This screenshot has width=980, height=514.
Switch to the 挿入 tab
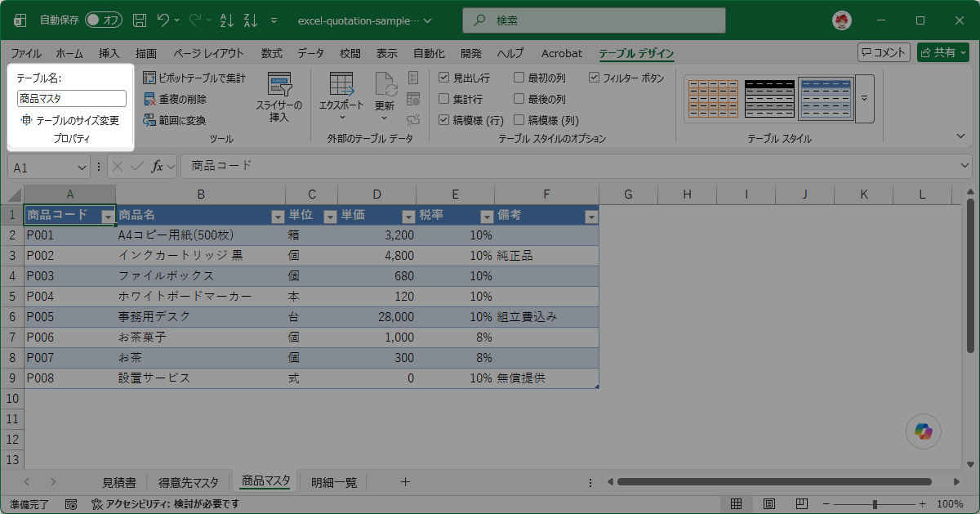(109, 53)
